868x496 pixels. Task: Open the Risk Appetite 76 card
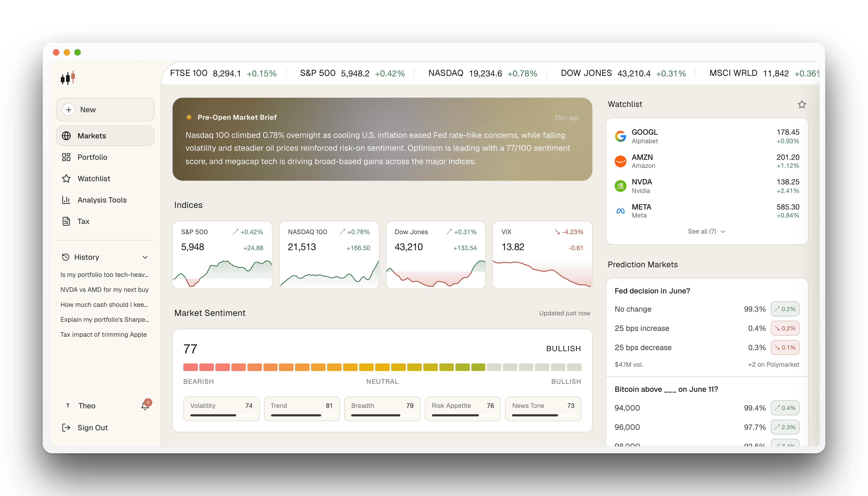pos(463,409)
